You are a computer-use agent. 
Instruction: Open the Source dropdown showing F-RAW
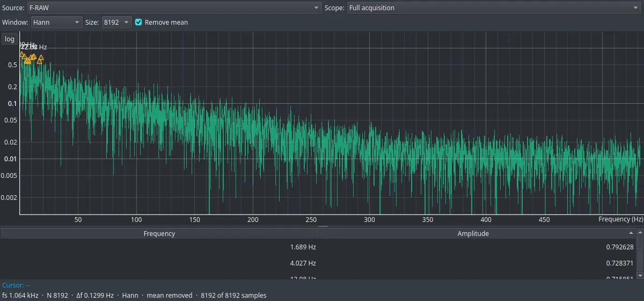174,8
